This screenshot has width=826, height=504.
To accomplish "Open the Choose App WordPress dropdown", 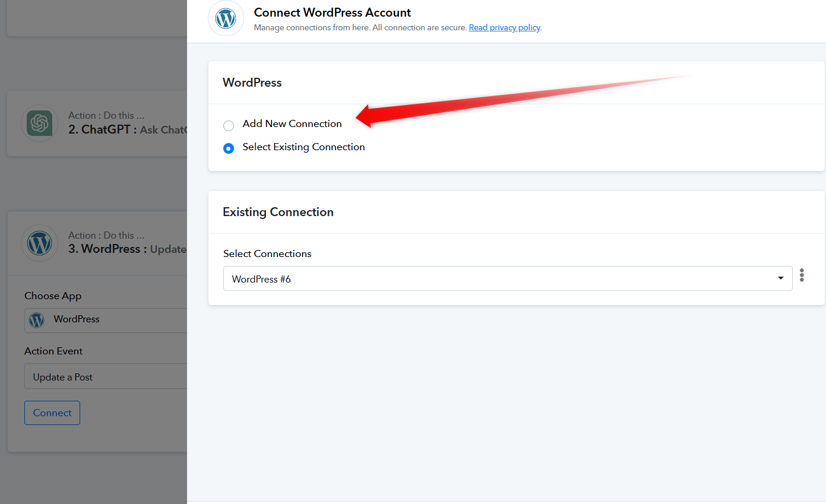I will pyautogui.click(x=106, y=320).
